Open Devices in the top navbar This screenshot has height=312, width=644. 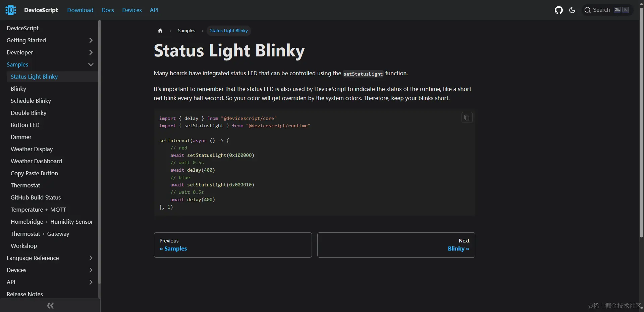pyautogui.click(x=132, y=10)
